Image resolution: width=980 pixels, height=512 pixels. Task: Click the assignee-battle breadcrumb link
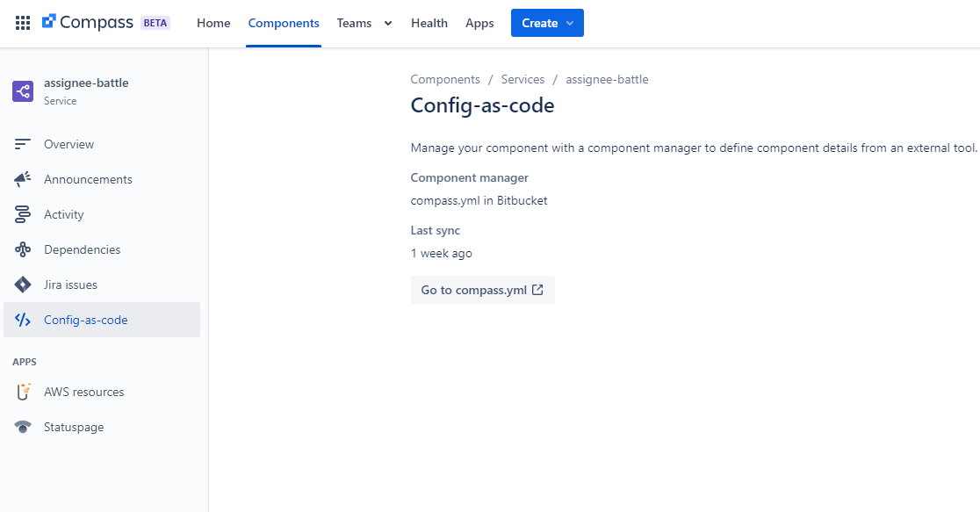607,79
